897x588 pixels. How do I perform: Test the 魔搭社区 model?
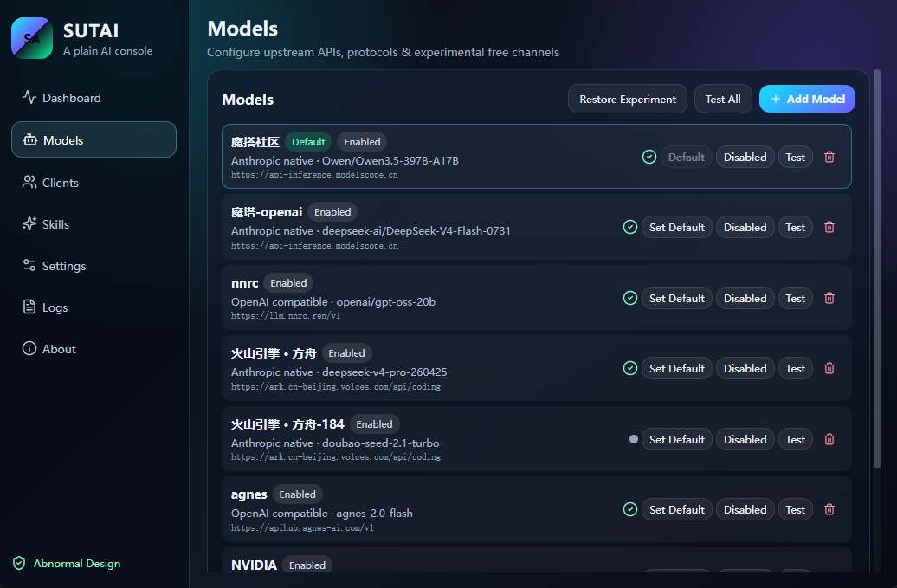click(x=795, y=157)
